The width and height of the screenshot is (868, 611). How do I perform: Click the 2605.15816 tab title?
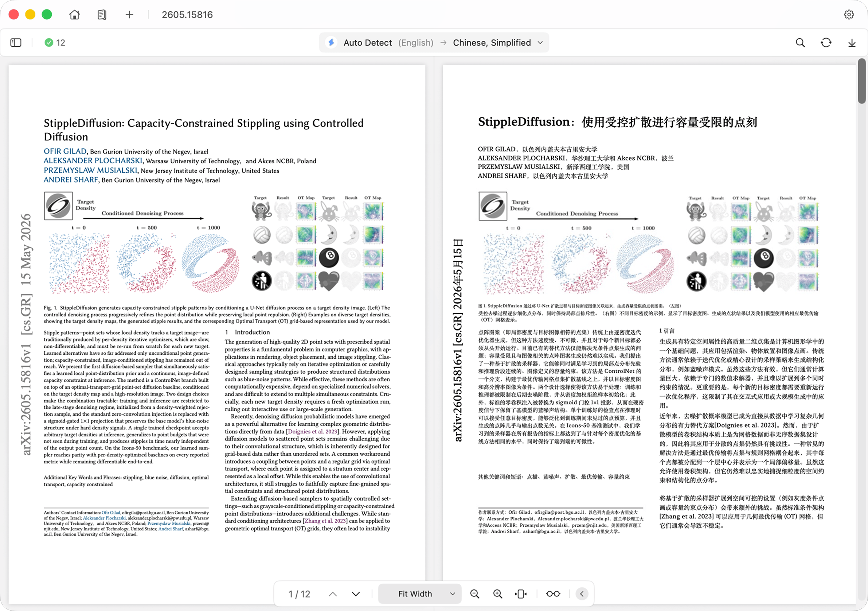click(x=187, y=15)
